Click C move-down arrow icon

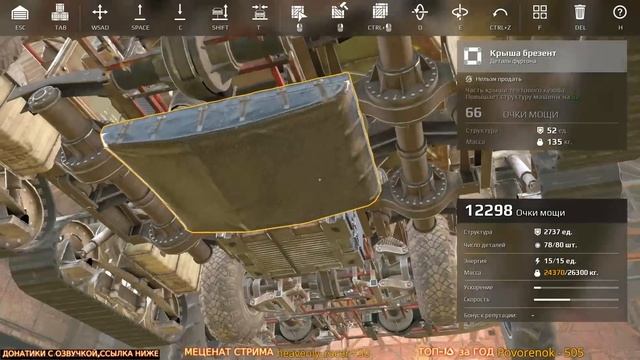coord(180,13)
